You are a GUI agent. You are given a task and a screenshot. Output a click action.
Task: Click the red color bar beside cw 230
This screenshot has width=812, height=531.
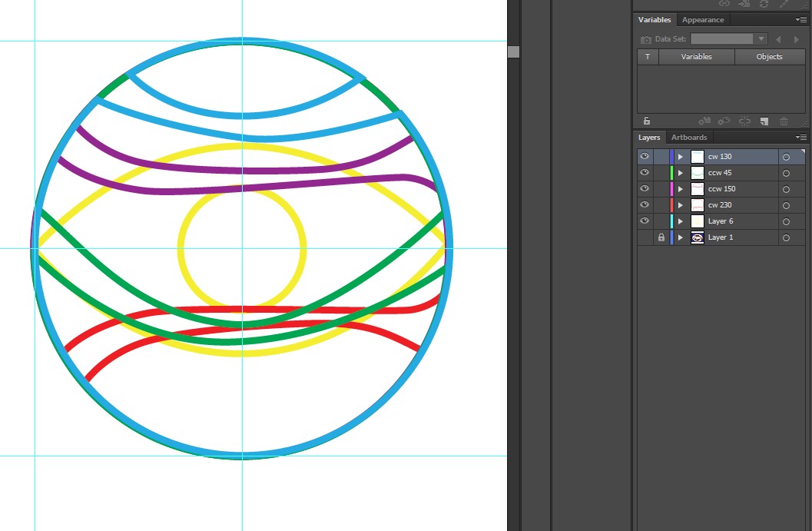(x=672, y=204)
